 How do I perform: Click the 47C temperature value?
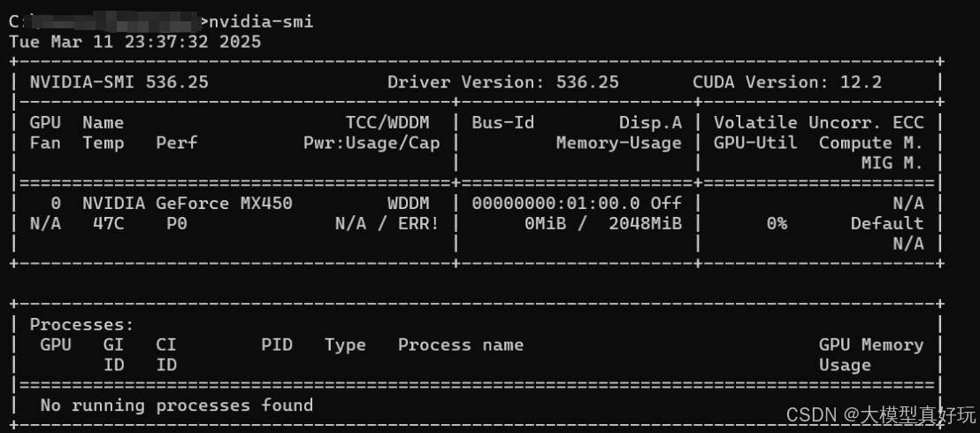point(109,223)
